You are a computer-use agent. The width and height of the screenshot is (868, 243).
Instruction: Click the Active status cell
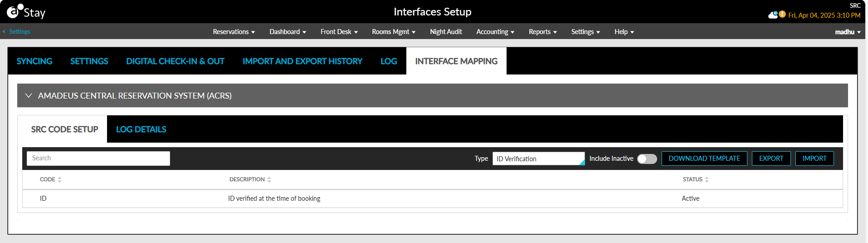click(690, 198)
